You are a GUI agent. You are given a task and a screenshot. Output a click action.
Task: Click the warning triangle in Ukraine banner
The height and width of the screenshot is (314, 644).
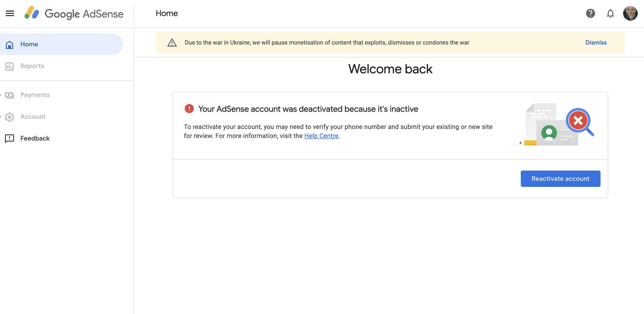click(172, 42)
